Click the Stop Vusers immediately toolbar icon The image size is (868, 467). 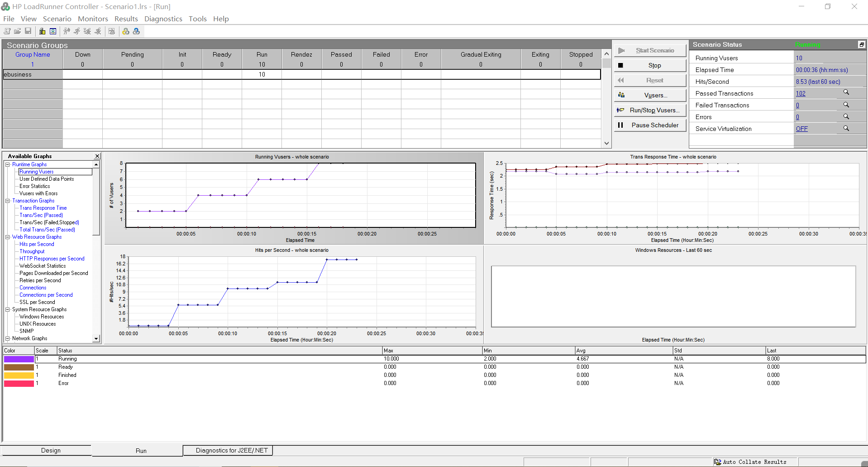98,31
